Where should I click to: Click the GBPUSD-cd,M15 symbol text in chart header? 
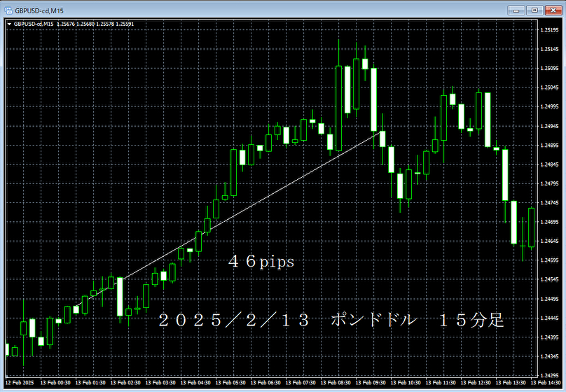point(34,24)
